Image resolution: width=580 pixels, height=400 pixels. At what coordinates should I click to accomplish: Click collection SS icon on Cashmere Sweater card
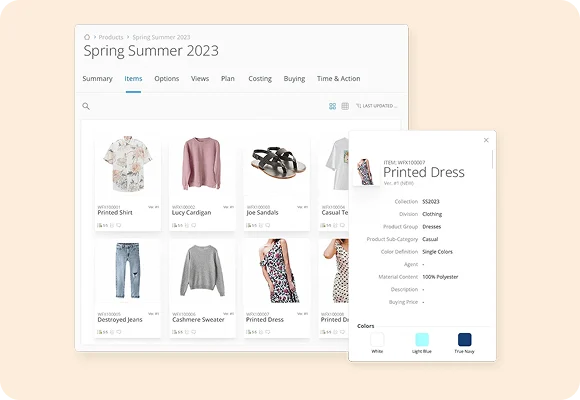tap(177, 332)
